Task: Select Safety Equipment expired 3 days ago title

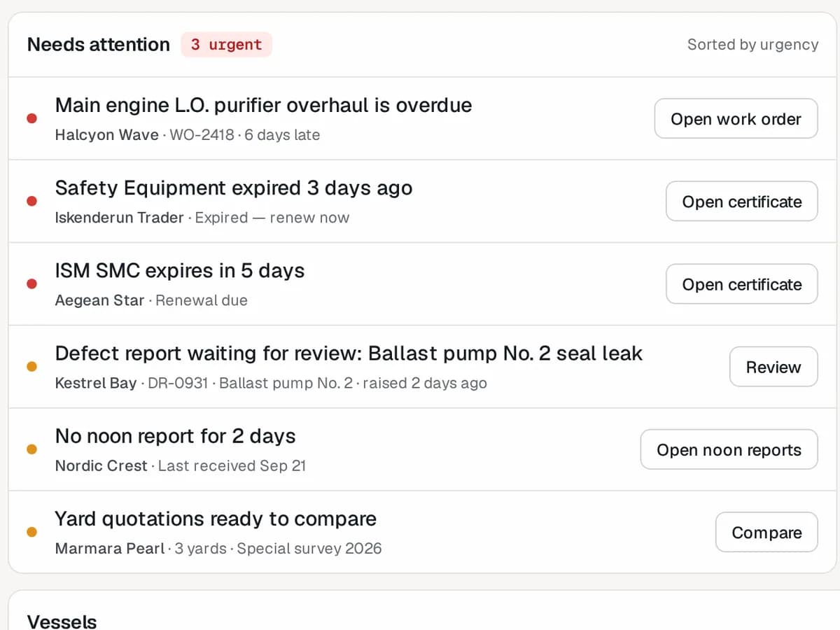Action: pyautogui.click(x=234, y=188)
